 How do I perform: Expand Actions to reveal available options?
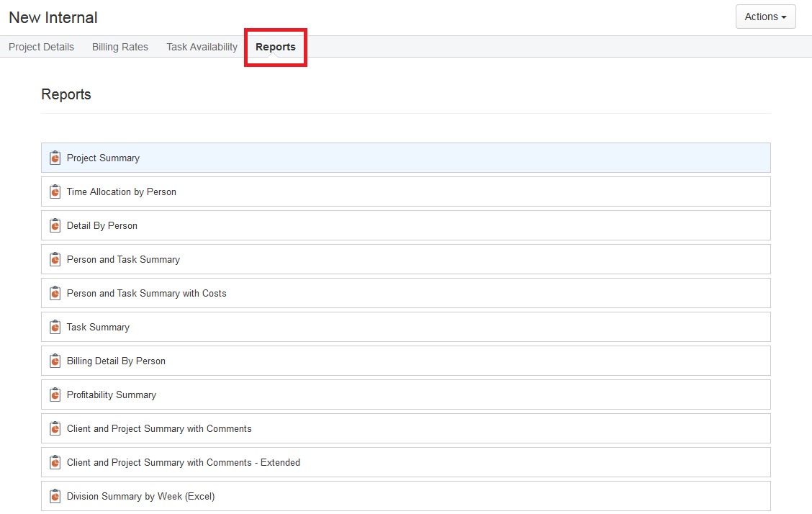click(x=765, y=17)
